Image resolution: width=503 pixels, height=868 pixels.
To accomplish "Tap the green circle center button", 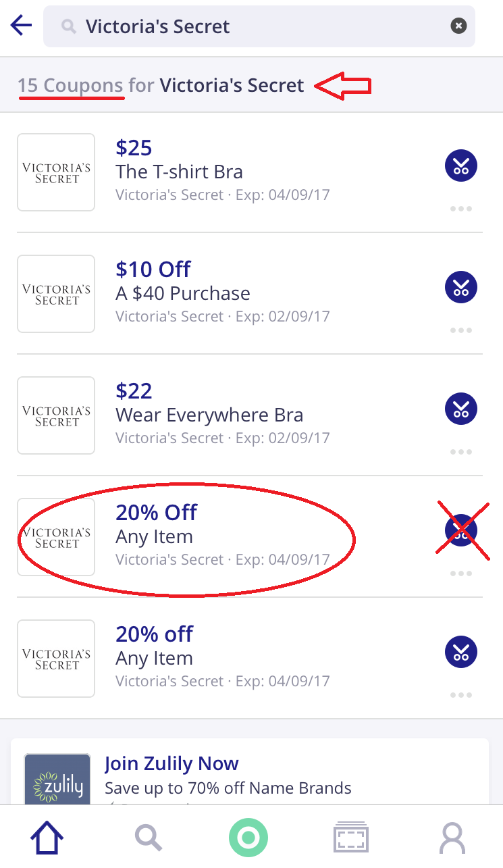I will click(248, 838).
